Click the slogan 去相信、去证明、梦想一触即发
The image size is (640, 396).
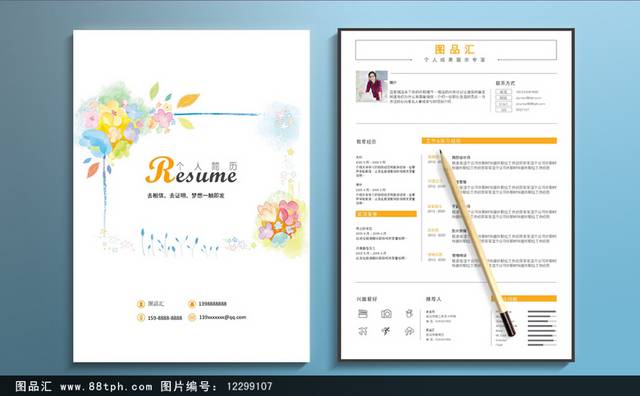point(186,196)
